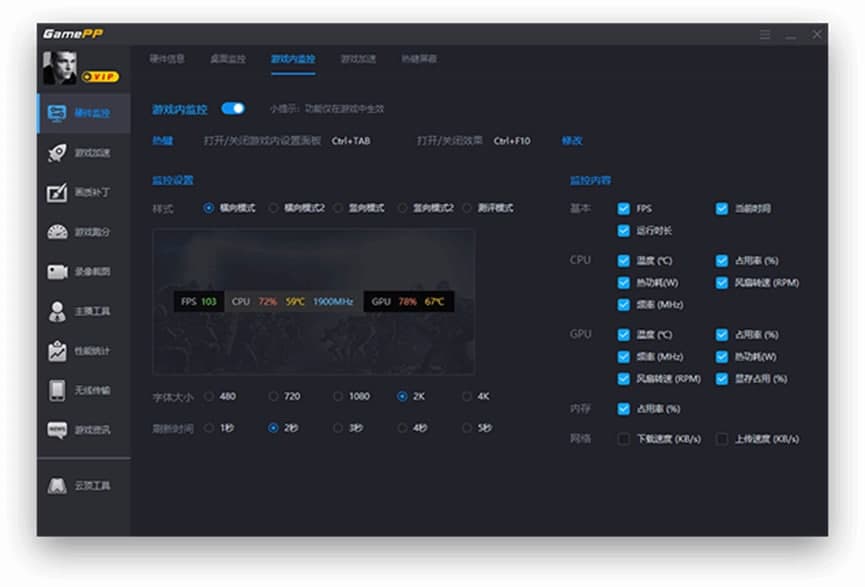The height and width of the screenshot is (587, 865).
Task: Open the streamer tools person icon
Action: [57, 311]
